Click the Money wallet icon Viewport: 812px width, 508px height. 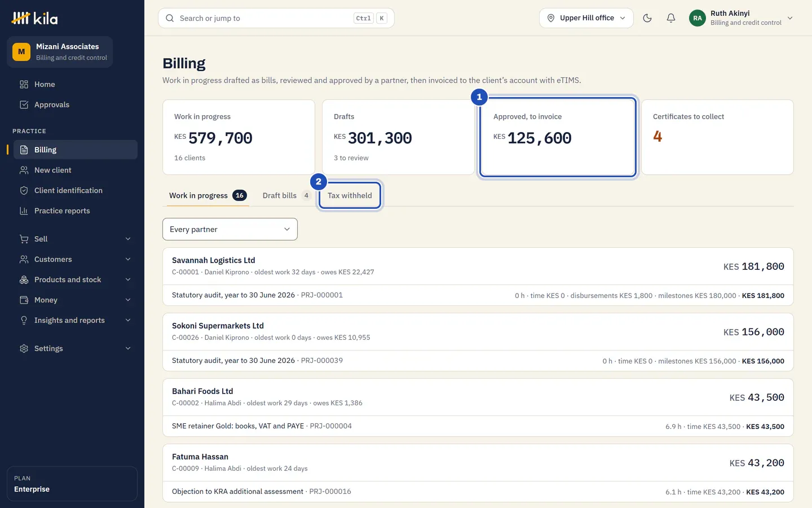[24, 300]
